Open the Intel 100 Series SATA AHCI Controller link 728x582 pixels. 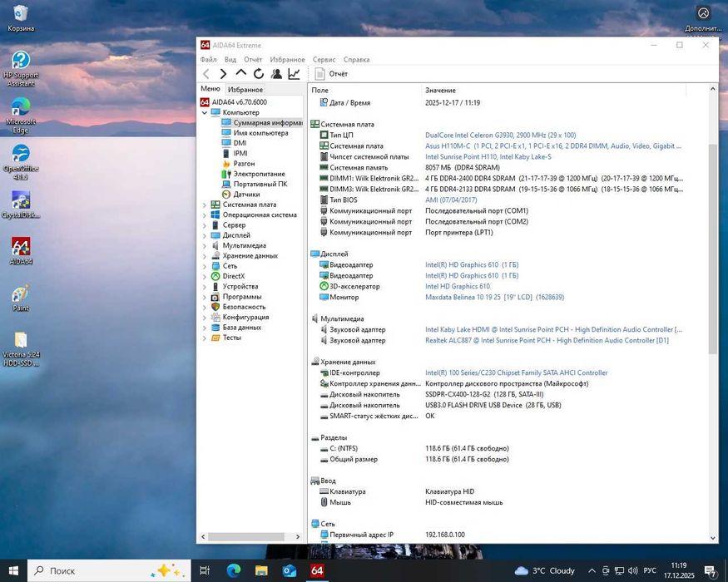pyautogui.click(x=517, y=372)
